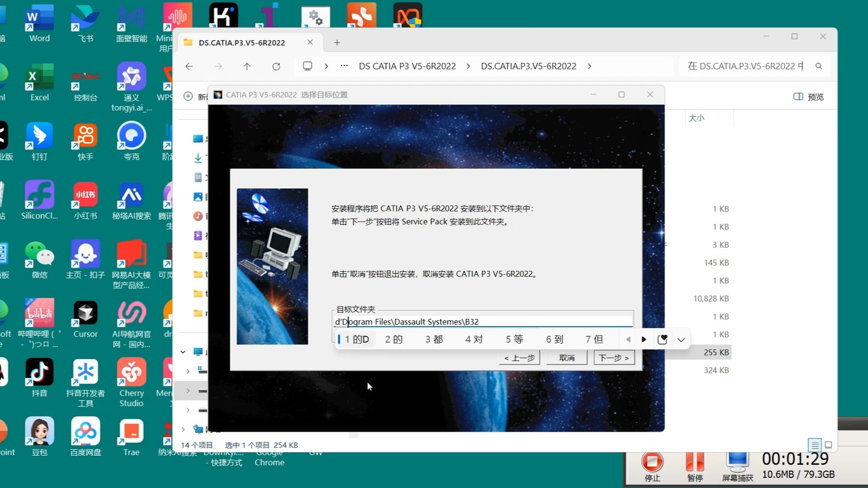Screen dimensions: 868x488
Task: Open 小红书 desktop icon
Action: (85, 200)
